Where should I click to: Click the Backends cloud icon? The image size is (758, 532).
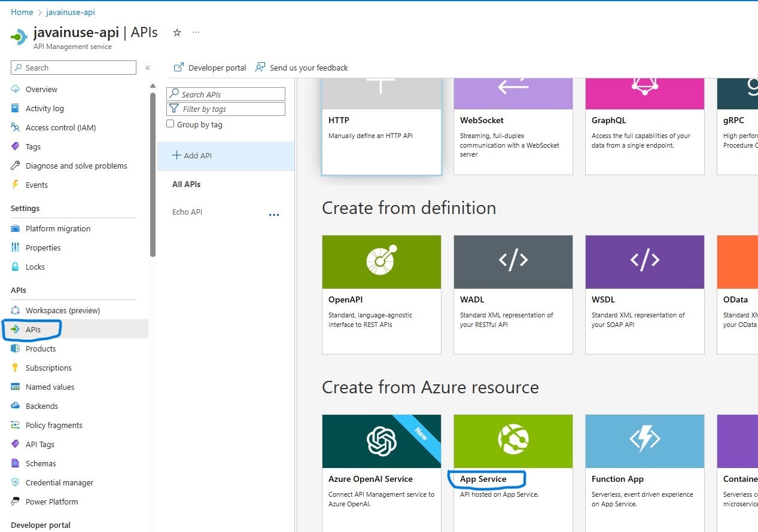[16, 406]
